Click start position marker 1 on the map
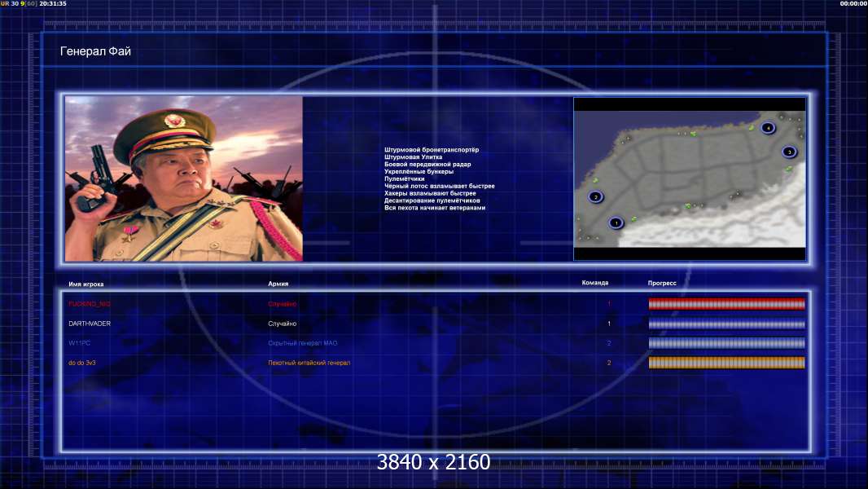The width and height of the screenshot is (868, 489). pyautogui.click(x=616, y=222)
